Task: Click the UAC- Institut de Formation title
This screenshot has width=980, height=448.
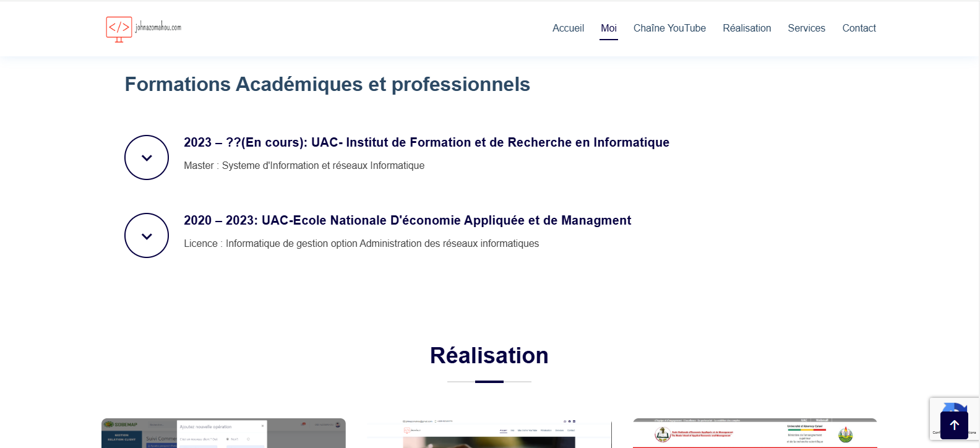Action: (426, 142)
